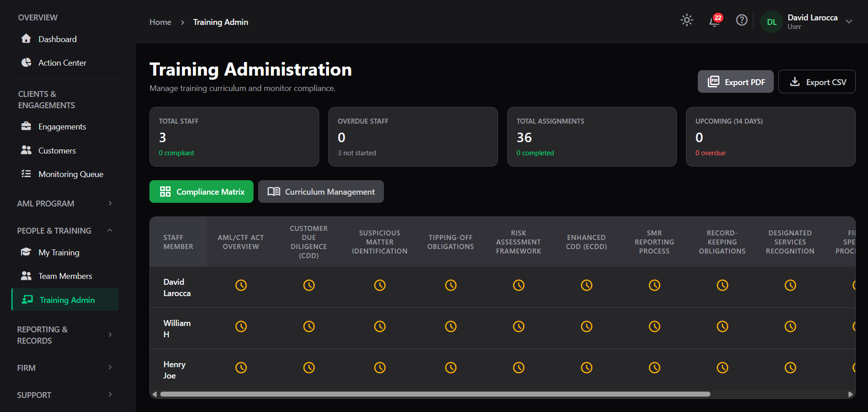Expand the David Larocca user menu chevron
This screenshot has height=412, width=868.
849,21
